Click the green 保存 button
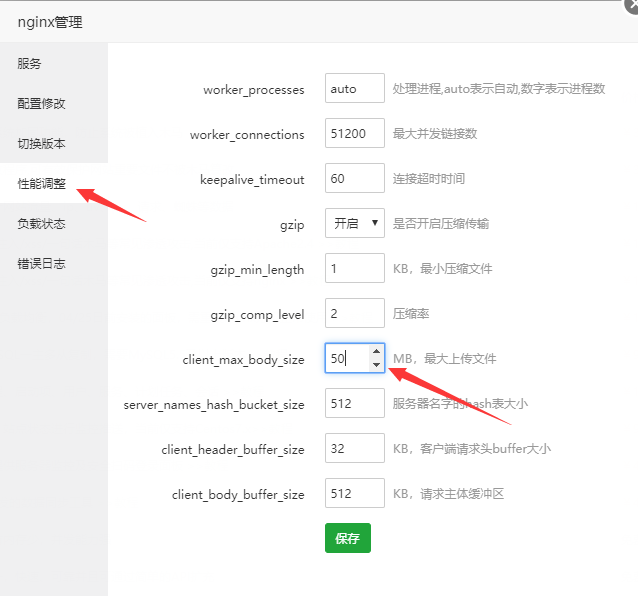Image resolution: width=638 pixels, height=596 pixels. 347,538
